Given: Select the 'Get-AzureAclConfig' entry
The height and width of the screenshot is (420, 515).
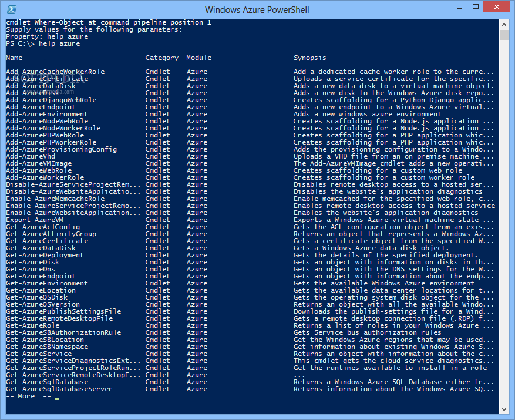Looking at the screenshot, I should [43, 227].
